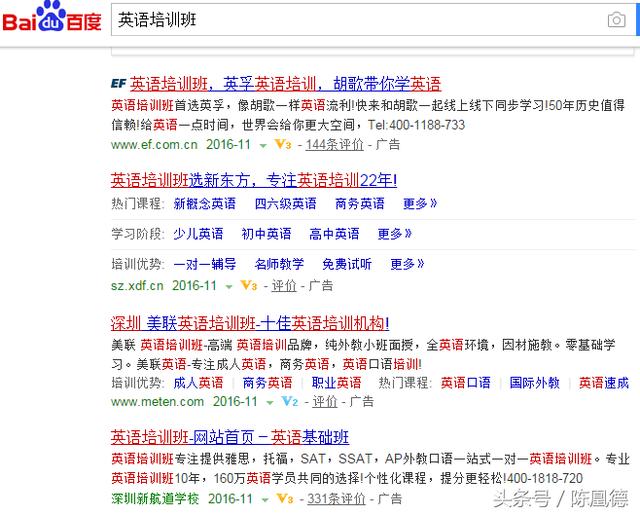This screenshot has width=640, height=515.
Task: Open camera image search icon
Action: tap(616, 20)
